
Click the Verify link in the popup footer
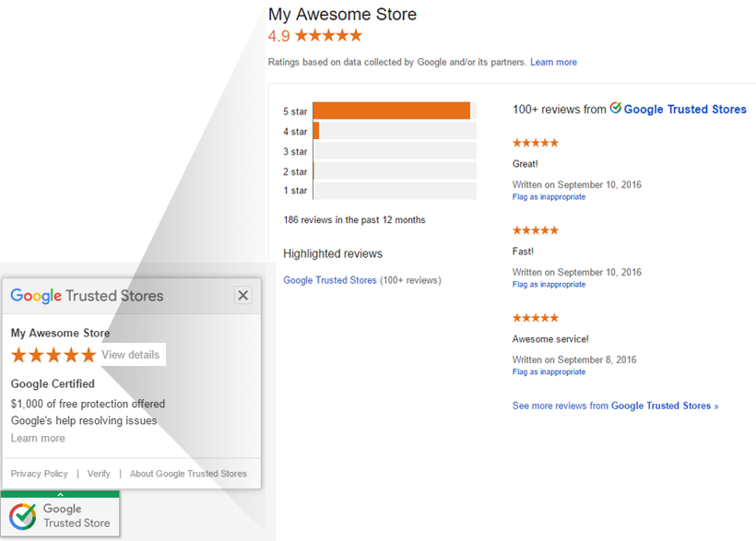point(99,474)
